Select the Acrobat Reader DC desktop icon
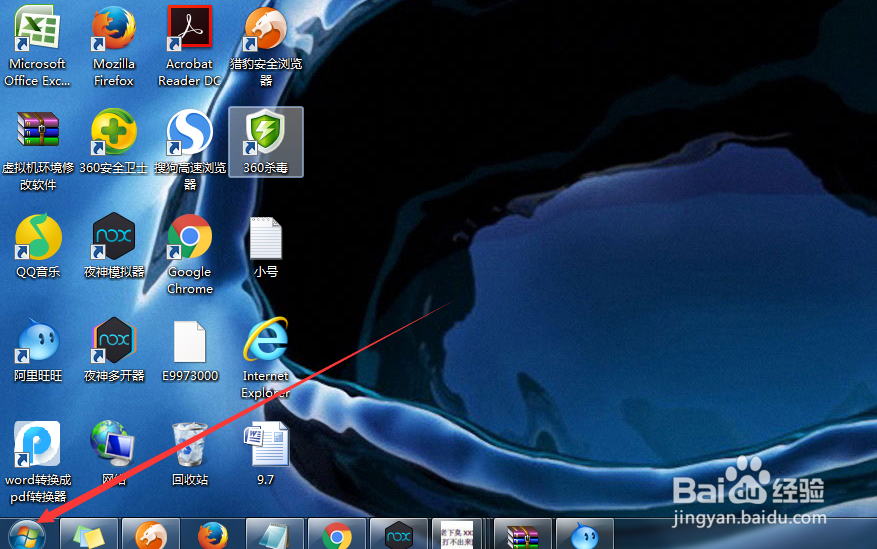Screen dimensions: 877x549 190,46
